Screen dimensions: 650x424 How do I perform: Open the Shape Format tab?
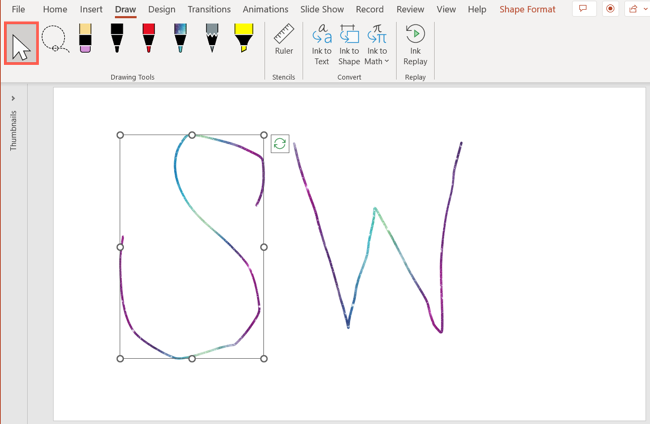(527, 9)
